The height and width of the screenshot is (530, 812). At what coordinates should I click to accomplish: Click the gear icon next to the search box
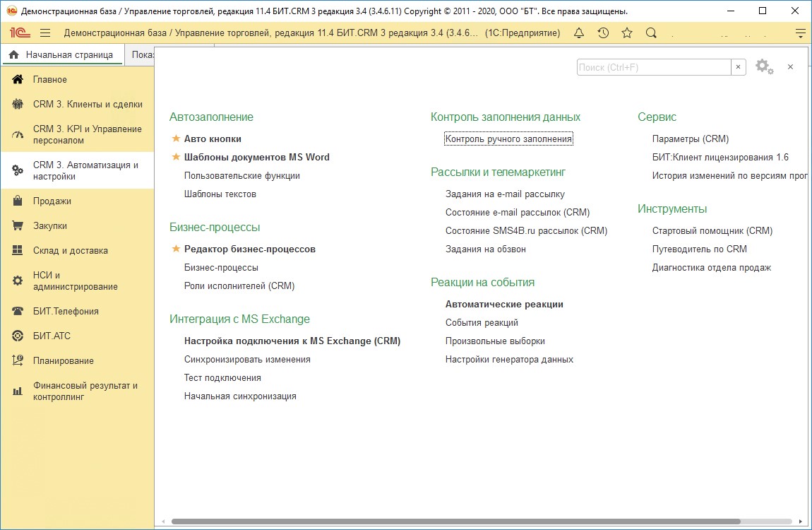[x=764, y=66]
